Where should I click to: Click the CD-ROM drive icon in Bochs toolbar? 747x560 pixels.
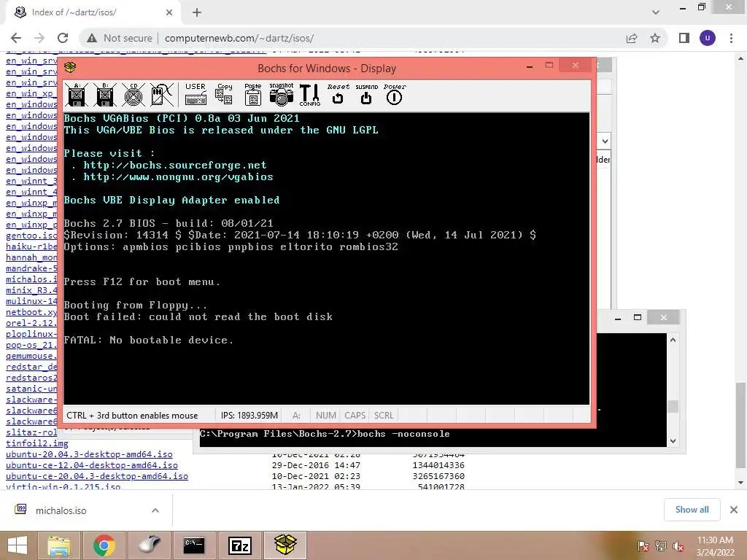(x=133, y=94)
